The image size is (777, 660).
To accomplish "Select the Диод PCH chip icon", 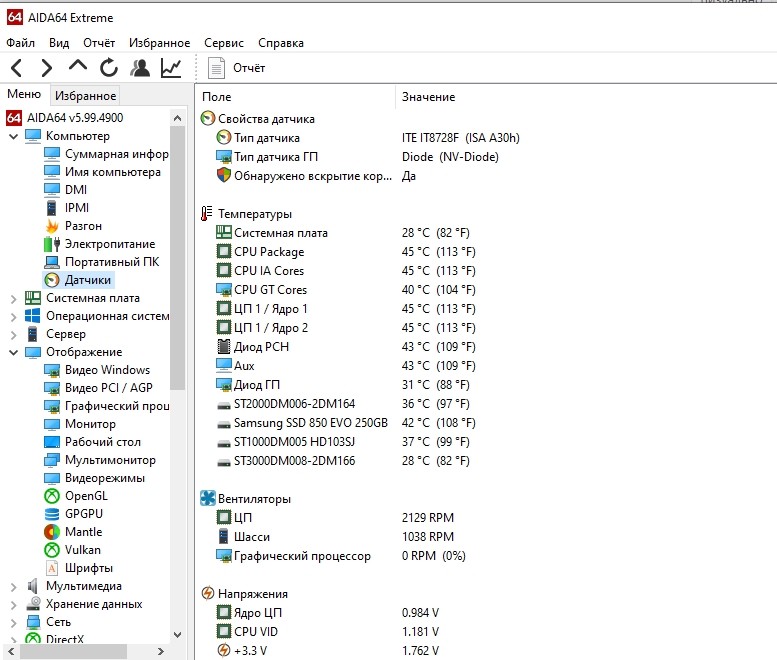I will click(x=224, y=346).
